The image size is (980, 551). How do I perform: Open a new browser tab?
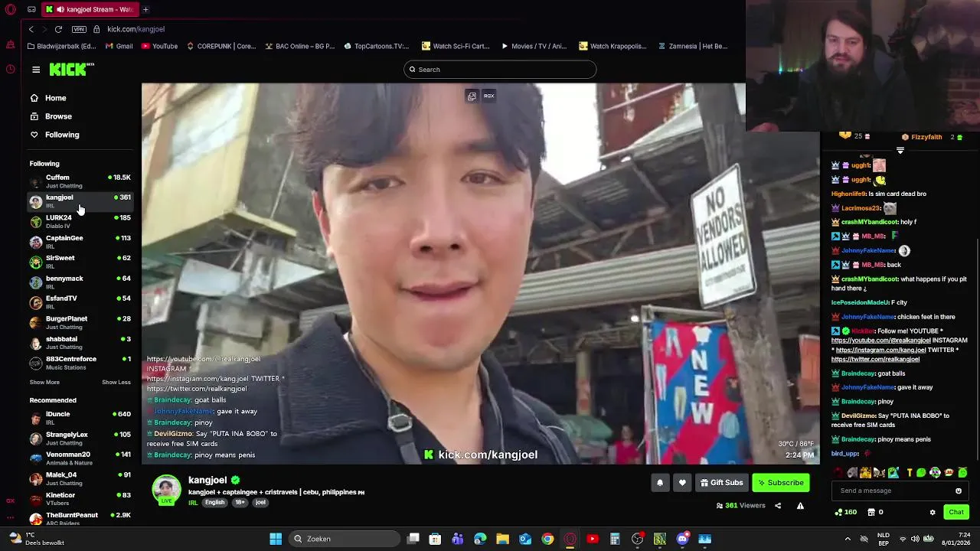(145, 9)
